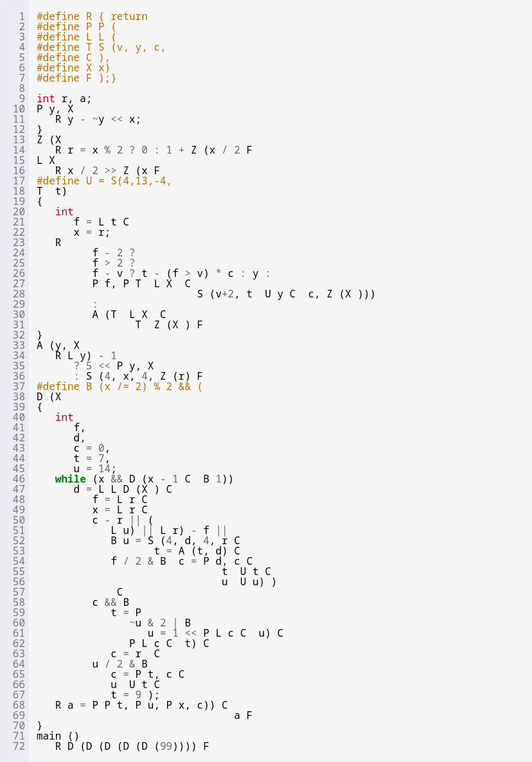Click line number 17 in the gutter
Screen dimensions: 532x762
coord(19,181)
